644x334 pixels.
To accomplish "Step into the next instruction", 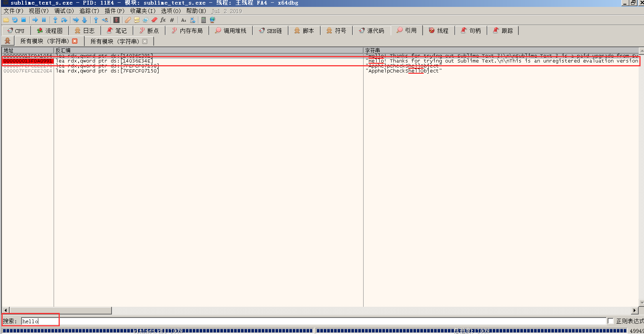I will pyautogui.click(x=56, y=20).
